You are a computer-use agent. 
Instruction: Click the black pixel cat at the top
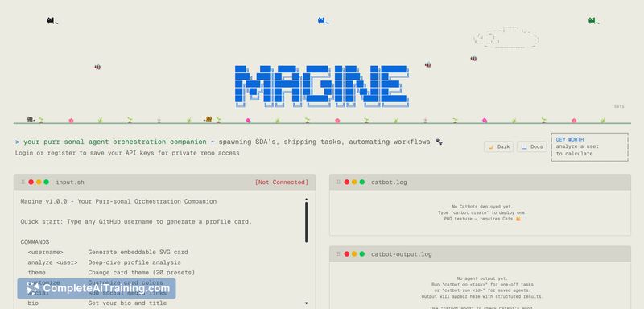click(x=52, y=20)
